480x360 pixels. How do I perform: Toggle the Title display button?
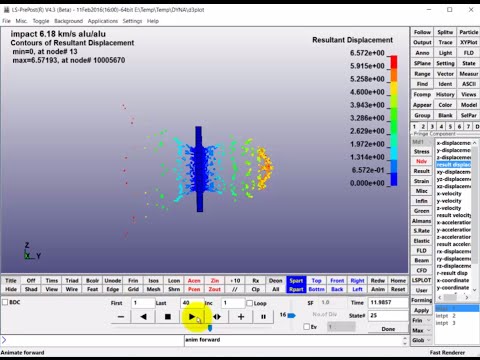(x=11, y=281)
